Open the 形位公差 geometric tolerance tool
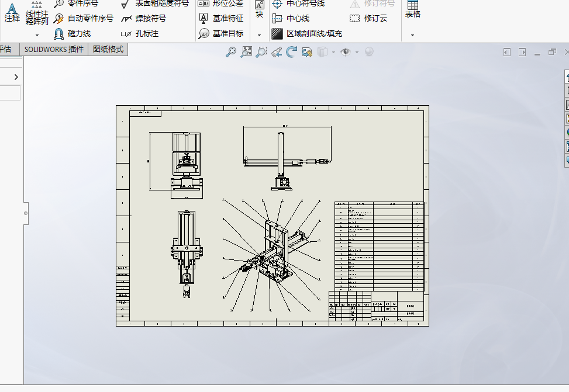 220,4
